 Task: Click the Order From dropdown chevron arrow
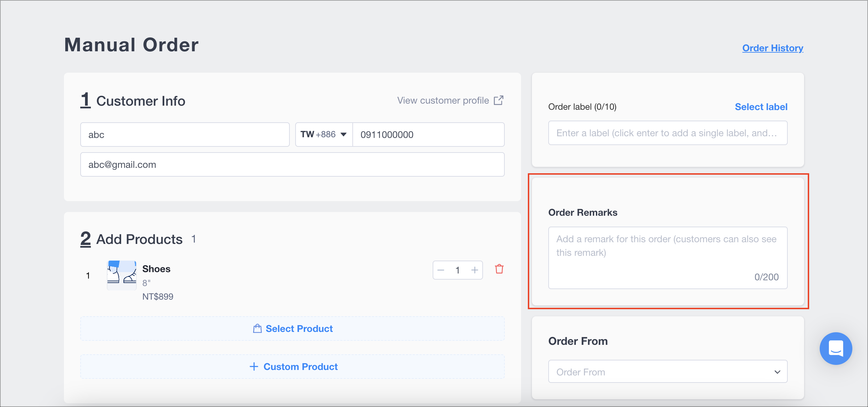[x=778, y=372]
